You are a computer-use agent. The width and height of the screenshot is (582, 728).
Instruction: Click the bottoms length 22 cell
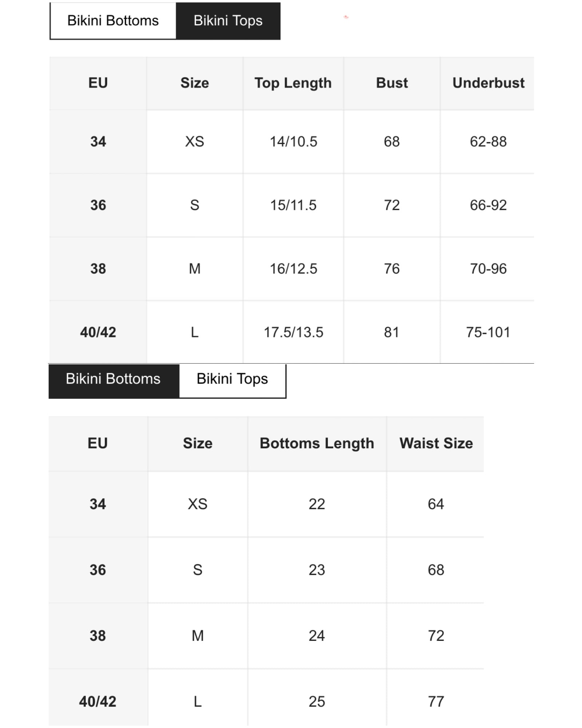317,504
